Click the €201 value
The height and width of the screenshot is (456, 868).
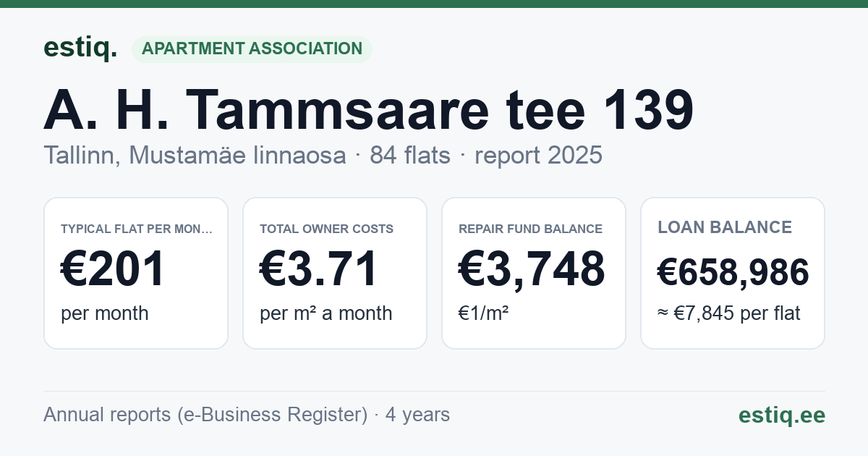click(113, 269)
